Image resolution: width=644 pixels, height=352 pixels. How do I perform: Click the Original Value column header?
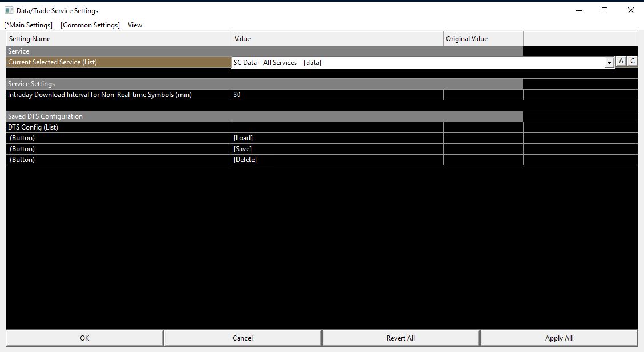(x=484, y=39)
